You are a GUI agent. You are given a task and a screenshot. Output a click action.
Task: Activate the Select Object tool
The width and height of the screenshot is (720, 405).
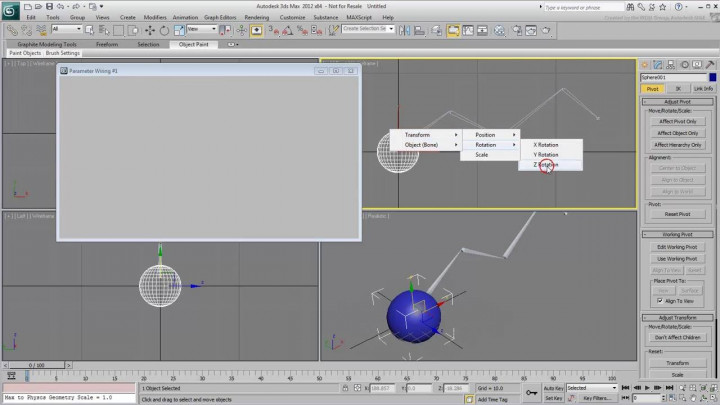90,30
